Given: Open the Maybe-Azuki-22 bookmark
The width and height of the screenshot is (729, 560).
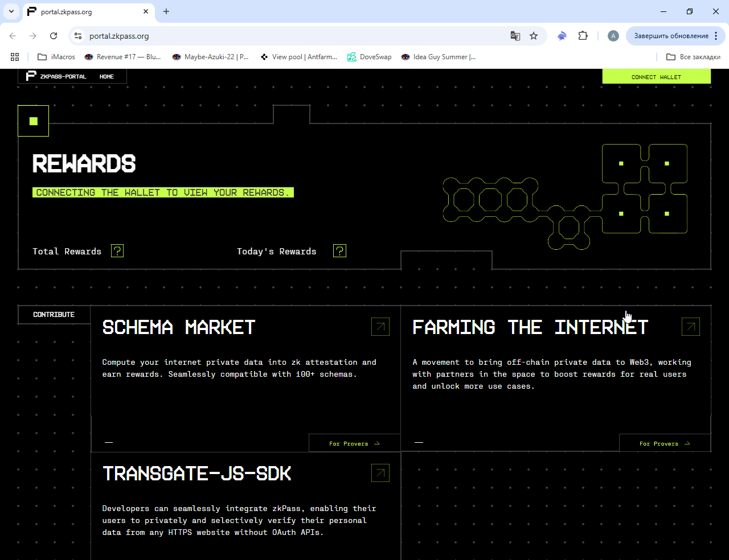Looking at the screenshot, I should [x=210, y=57].
